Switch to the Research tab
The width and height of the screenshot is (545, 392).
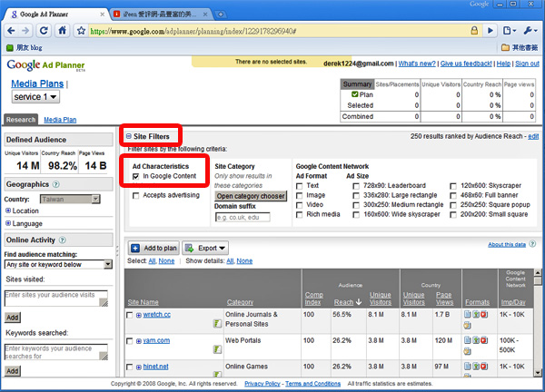pyautogui.click(x=21, y=120)
